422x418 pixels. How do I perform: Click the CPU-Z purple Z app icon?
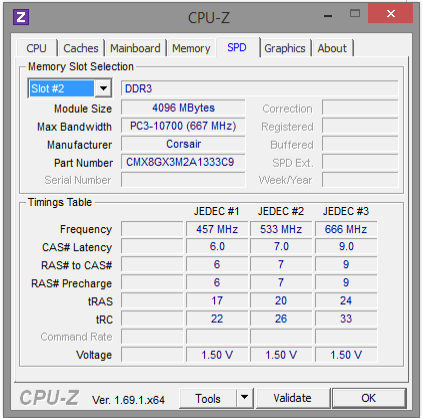click(21, 17)
